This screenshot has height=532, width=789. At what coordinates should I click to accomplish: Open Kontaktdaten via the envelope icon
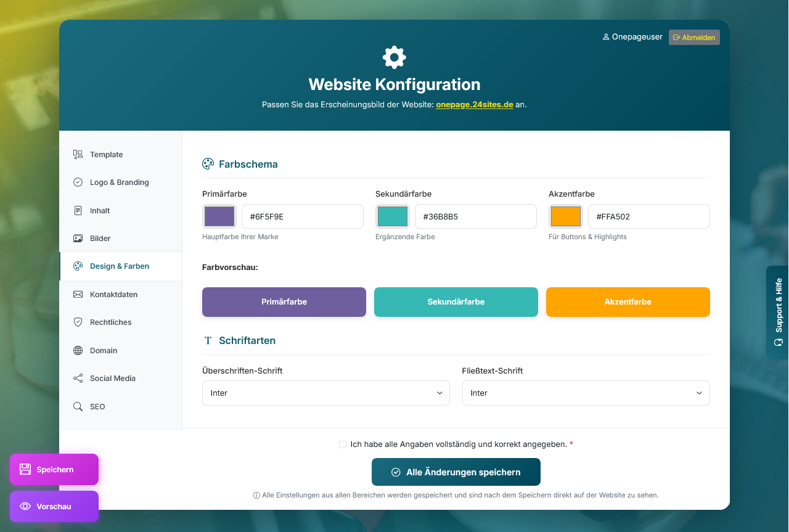(78, 294)
